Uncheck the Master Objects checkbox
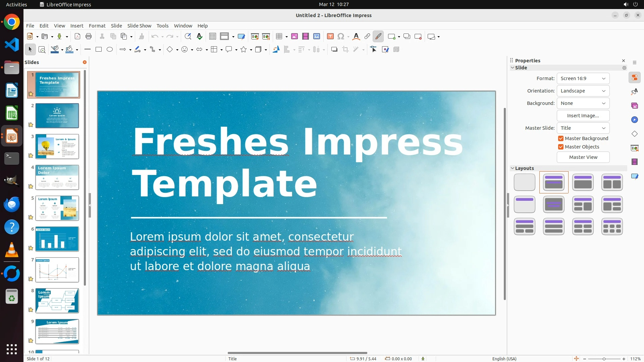Viewport: 644px width, 362px height. point(561,147)
